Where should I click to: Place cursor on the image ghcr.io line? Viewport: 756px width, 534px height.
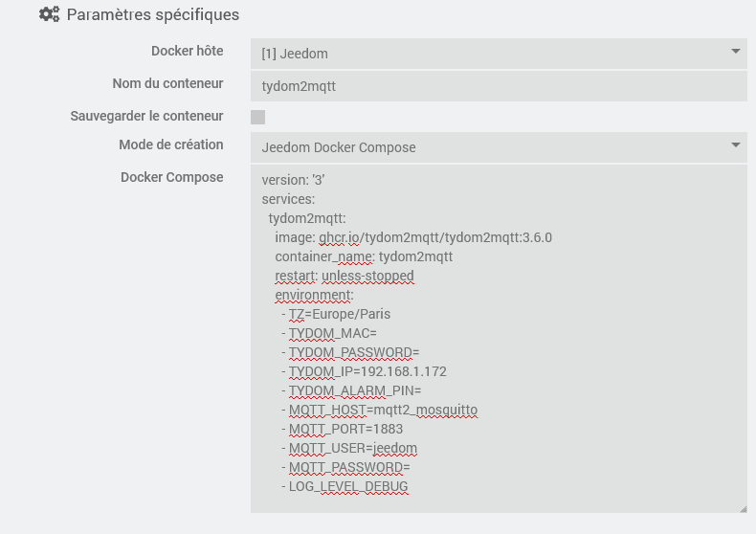[413, 237]
